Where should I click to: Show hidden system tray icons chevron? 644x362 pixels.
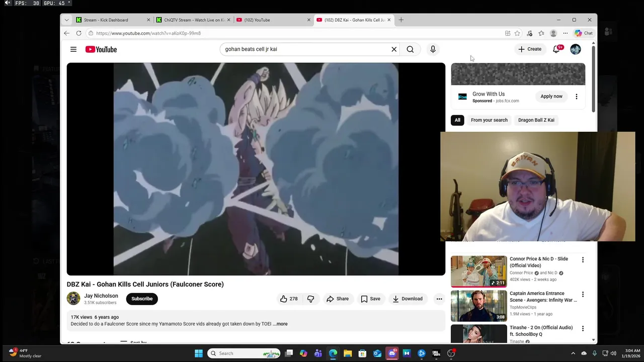(573, 353)
